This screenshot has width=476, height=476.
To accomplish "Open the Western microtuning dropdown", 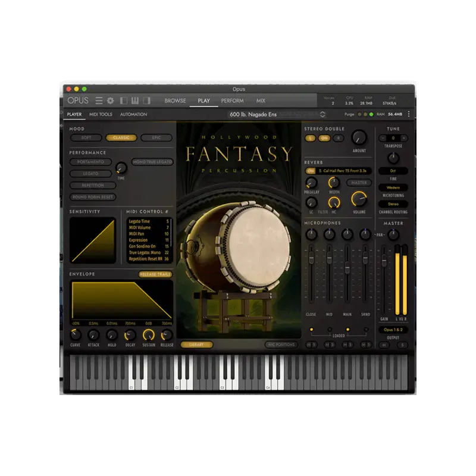I will click(393, 187).
